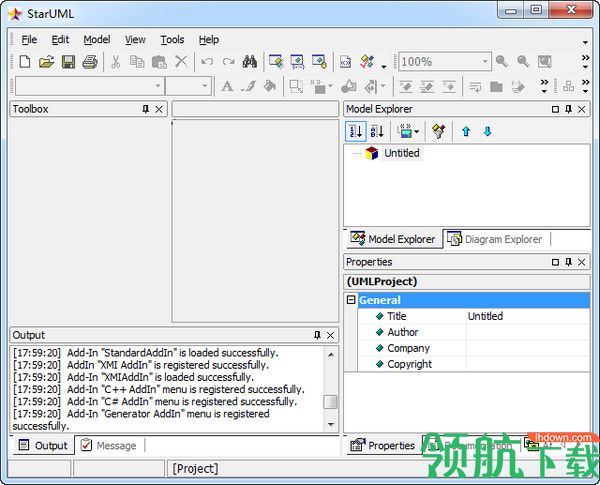Maximize the Model Explorer panel
This screenshot has width=600, height=485.
point(555,109)
